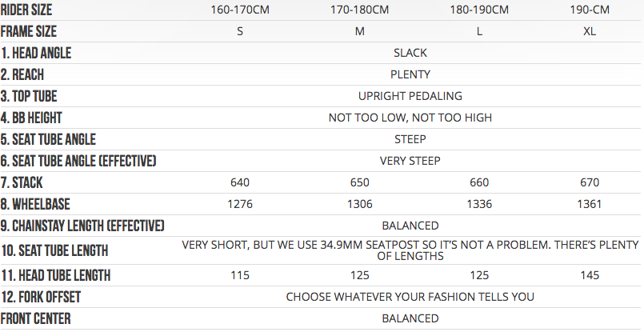644x332 pixels.
Task: Click the 190-CM rider size heading
Action: tap(589, 10)
